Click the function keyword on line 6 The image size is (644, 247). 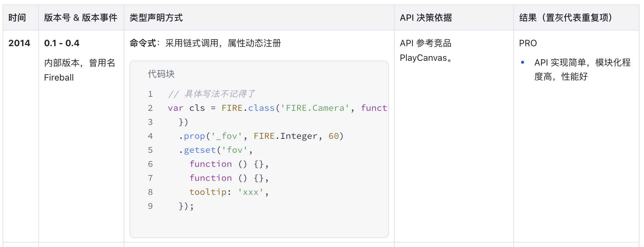point(210,164)
